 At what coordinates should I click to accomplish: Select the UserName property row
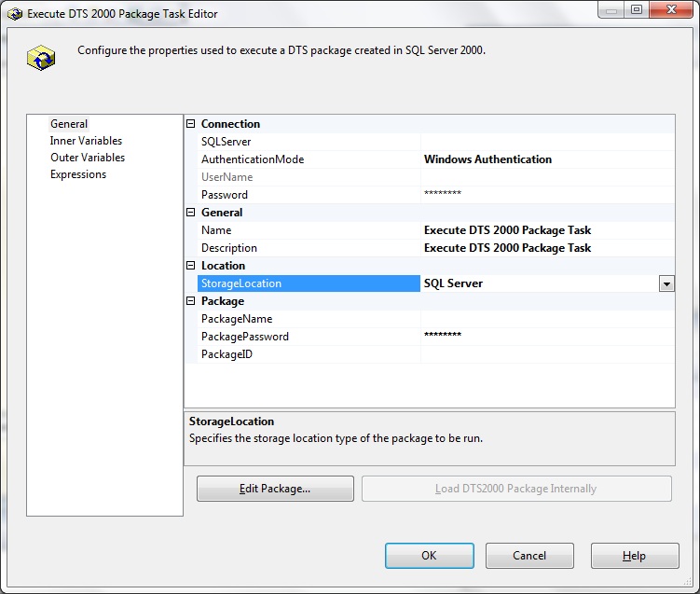[435, 177]
